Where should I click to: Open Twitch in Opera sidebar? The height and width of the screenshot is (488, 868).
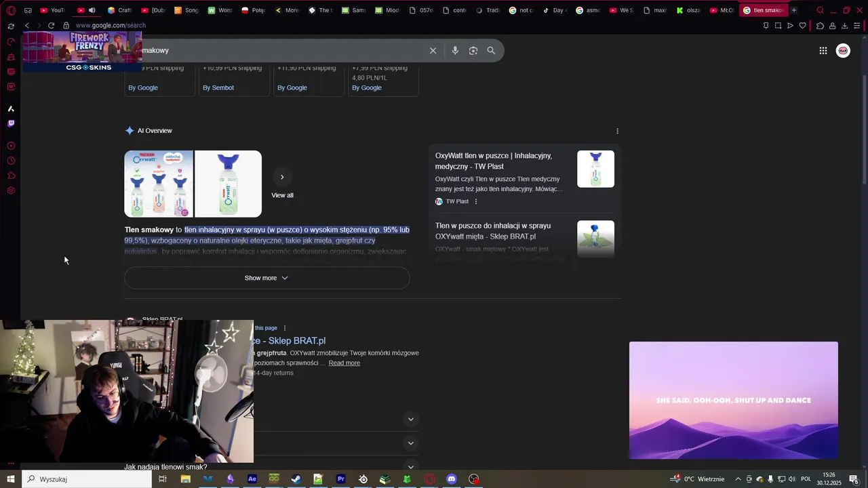pyautogui.click(x=11, y=123)
